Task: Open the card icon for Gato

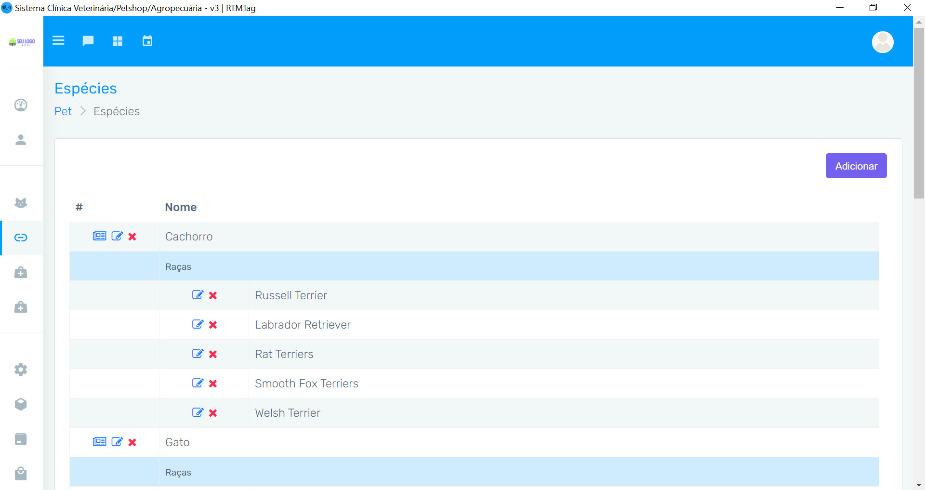Action: tap(99, 442)
